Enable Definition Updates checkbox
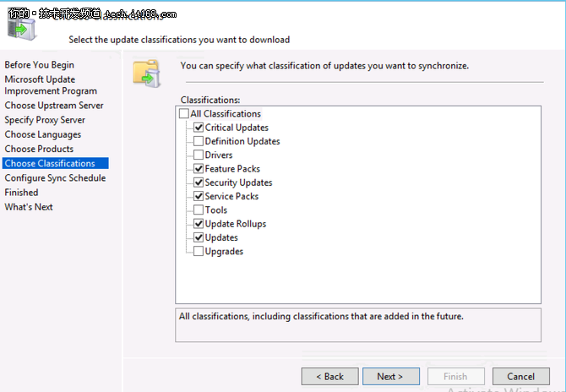The image size is (566, 392). point(199,141)
